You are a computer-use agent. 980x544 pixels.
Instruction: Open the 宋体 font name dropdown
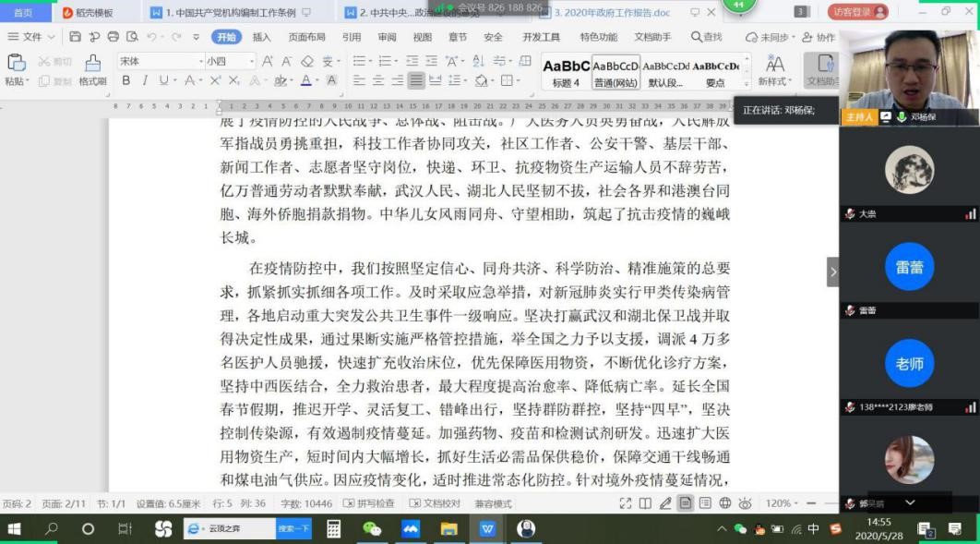[x=200, y=61]
